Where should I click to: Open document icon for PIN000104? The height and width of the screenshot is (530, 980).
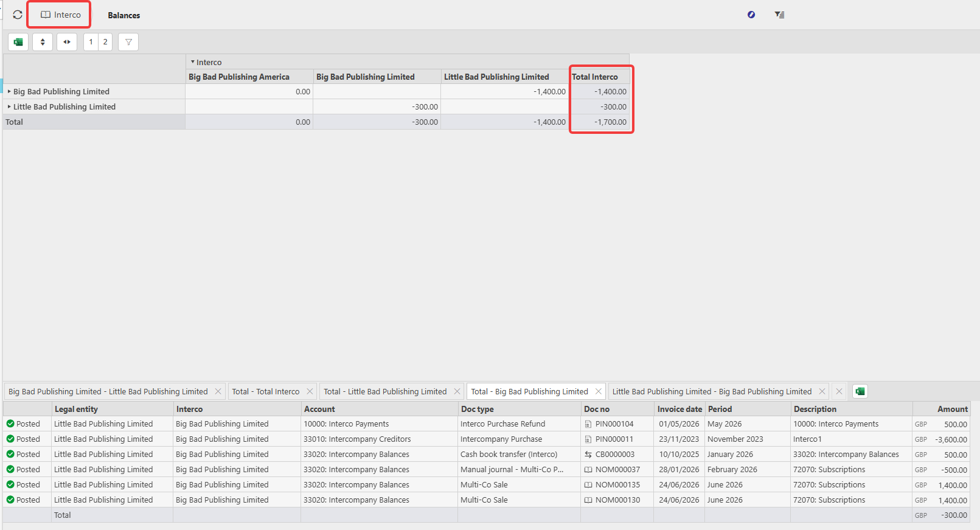tap(588, 424)
